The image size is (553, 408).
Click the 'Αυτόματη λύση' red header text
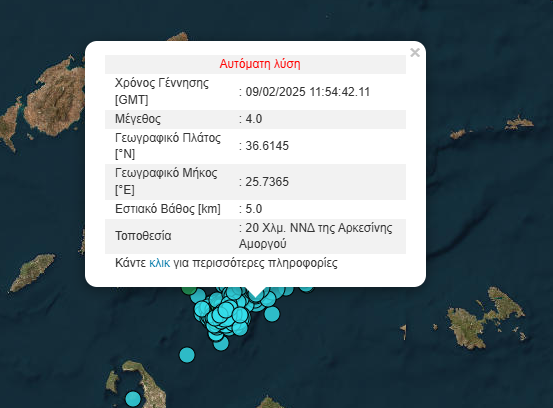[x=260, y=64]
